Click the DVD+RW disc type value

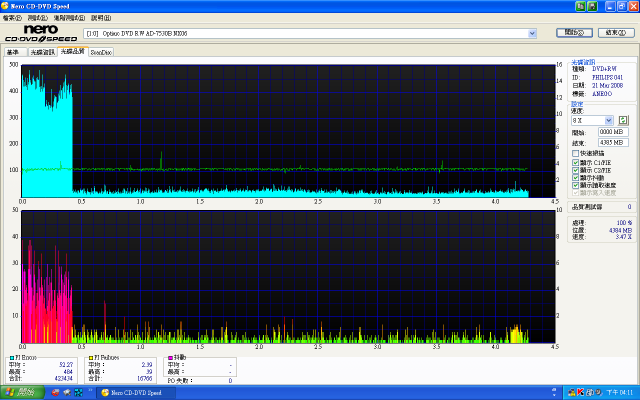(604, 69)
